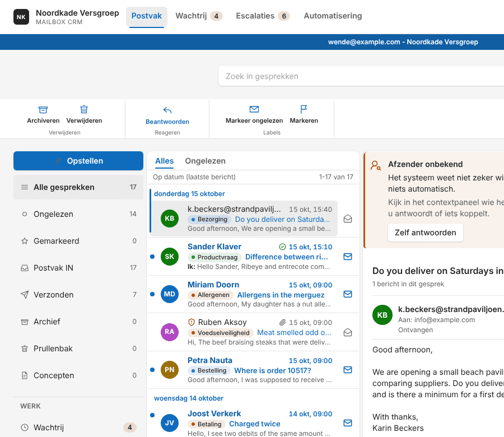Open the Verzonden folder
The image size is (504, 437).
click(x=78, y=295)
